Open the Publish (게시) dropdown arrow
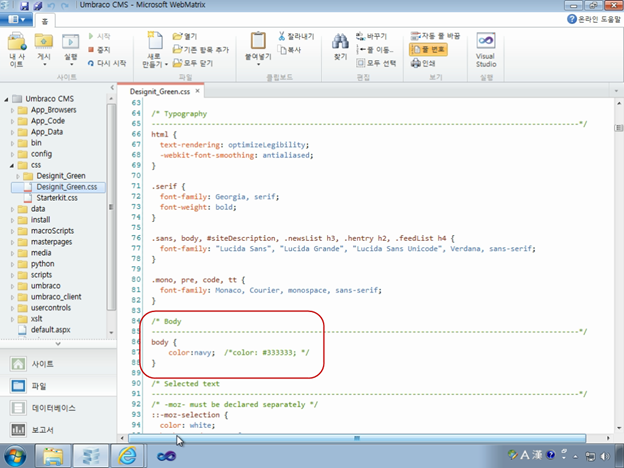 (x=44, y=65)
